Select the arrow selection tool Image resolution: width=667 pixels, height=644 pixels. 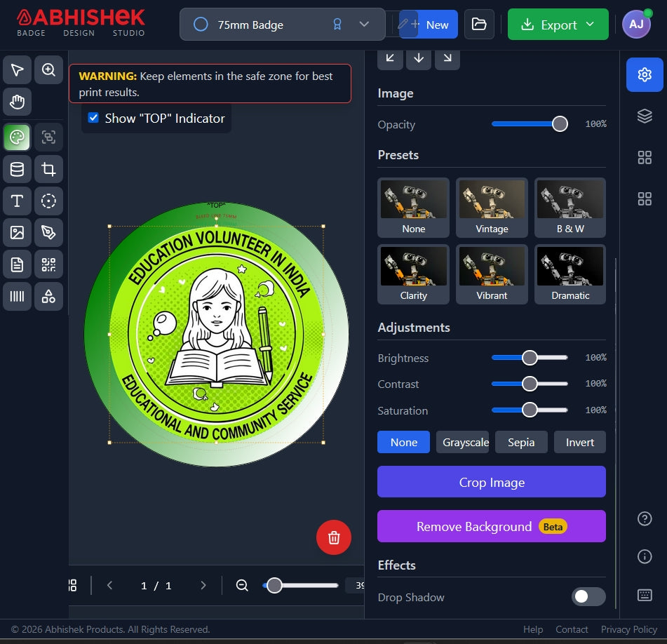click(17, 69)
